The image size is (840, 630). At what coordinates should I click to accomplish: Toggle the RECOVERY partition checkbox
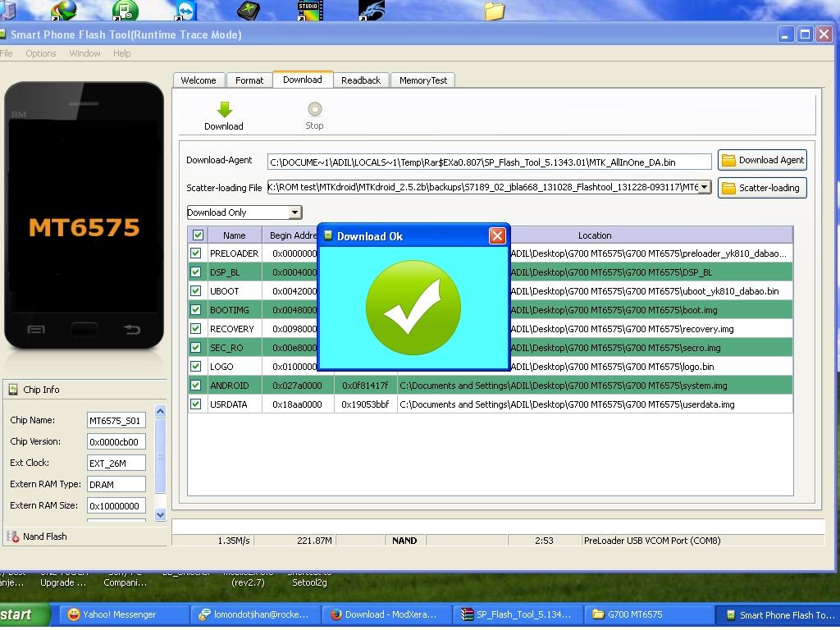pos(196,329)
